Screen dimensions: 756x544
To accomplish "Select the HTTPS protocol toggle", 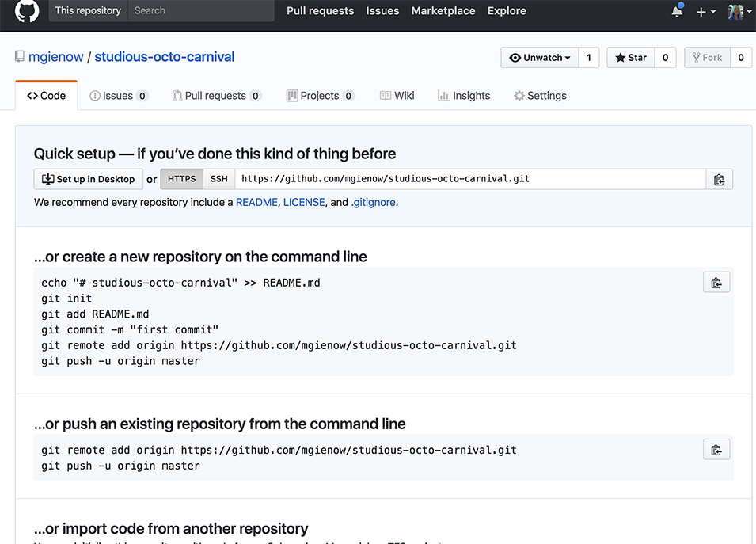I will [x=182, y=179].
